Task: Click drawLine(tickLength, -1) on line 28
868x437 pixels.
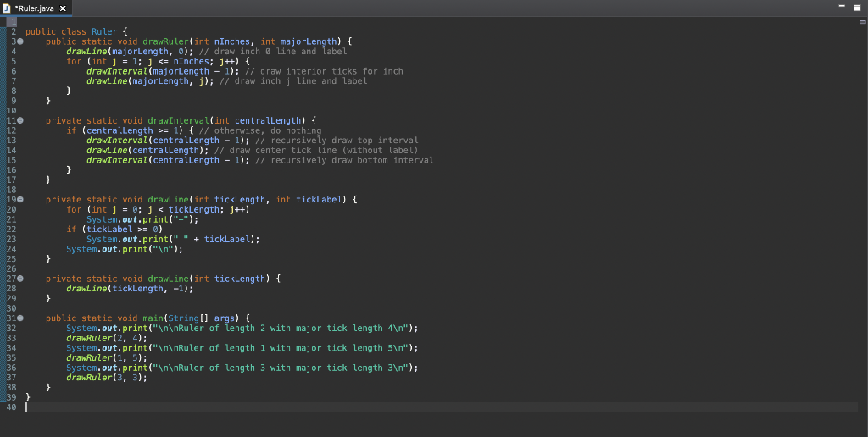Action: [130, 289]
